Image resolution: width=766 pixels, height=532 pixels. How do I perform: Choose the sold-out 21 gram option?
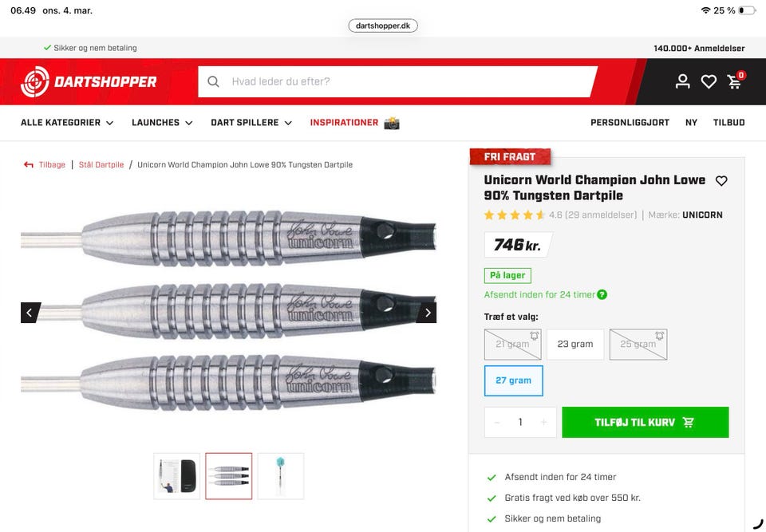pos(512,345)
